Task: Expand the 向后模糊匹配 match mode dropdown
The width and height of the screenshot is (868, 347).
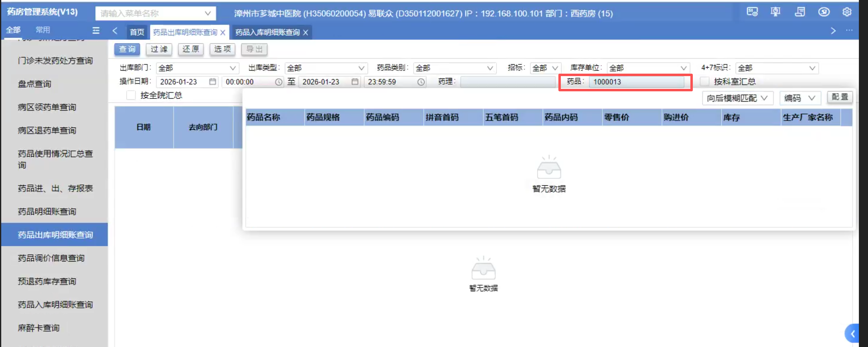Action: [737, 98]
